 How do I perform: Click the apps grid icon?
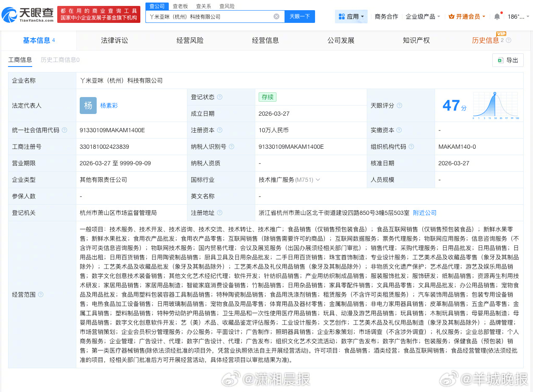(x=342, y=17)
